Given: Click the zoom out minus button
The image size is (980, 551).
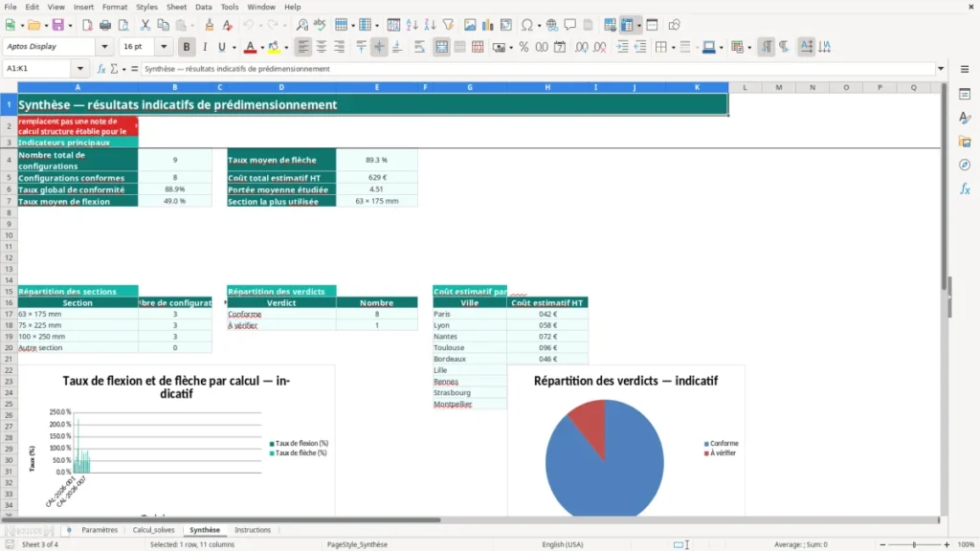Looking at the screenshot, I should (882, 544).
